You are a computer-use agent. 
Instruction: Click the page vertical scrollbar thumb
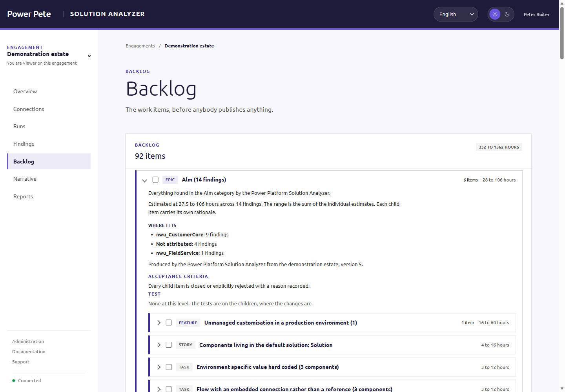coord(562,33)
